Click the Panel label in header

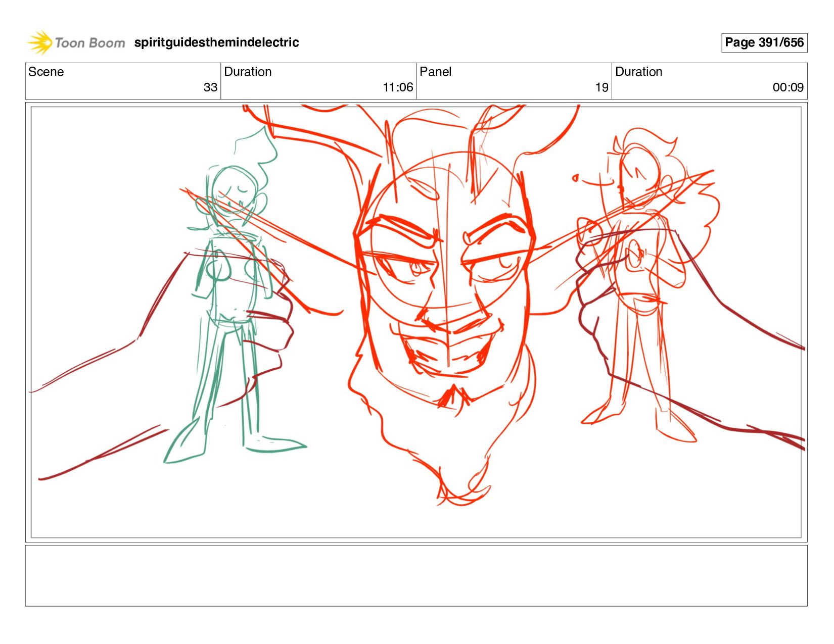pos(435,72)
